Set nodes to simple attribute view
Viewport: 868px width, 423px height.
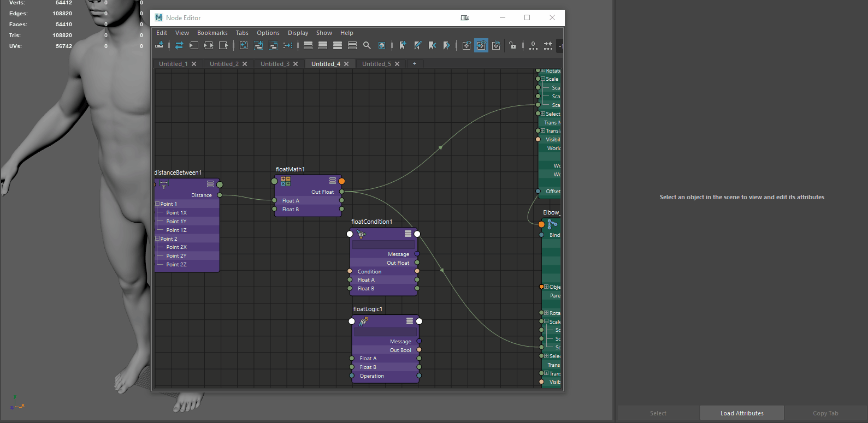pyautogui.click(x=308, y=45)
